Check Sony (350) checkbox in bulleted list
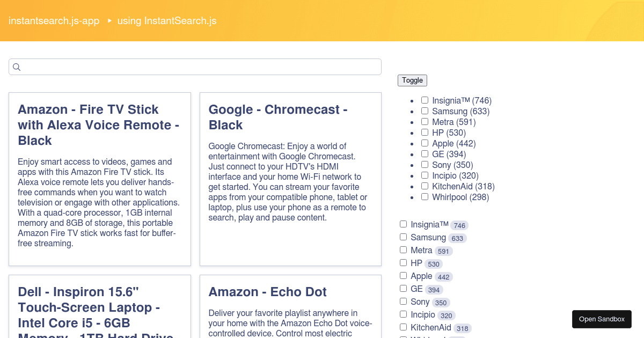This screenshot has width=644, height=338. click(425, 165)
